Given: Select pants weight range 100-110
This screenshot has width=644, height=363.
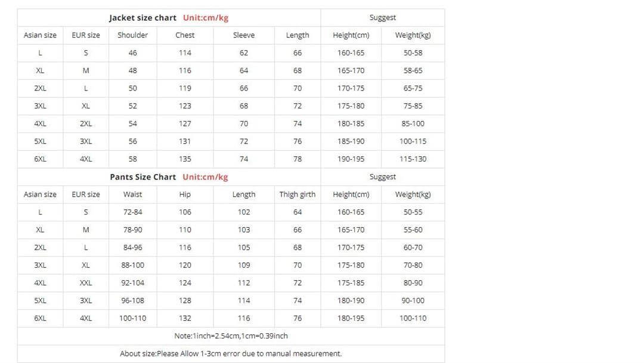Looking at the screenshot, I should tap(413, 318).
